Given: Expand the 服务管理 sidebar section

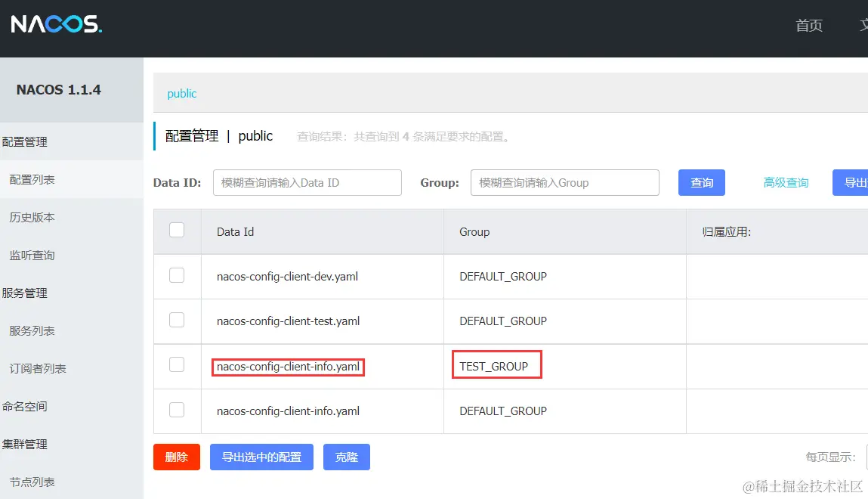Looking at the screenshot, I should point(25,293).
